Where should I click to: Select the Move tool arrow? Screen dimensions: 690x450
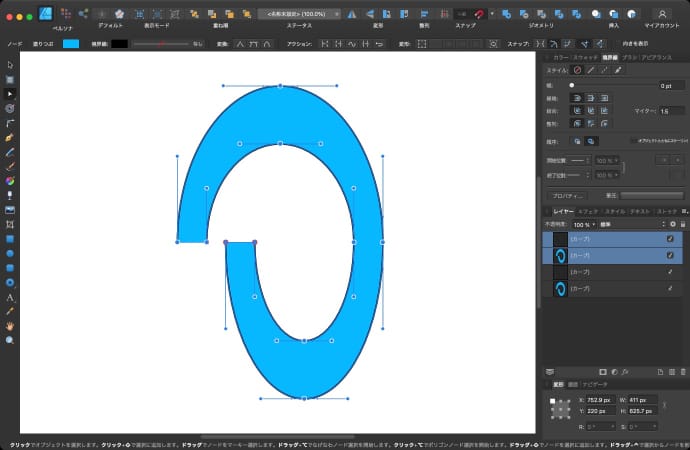pyautogui.click(x=10, y=65)
